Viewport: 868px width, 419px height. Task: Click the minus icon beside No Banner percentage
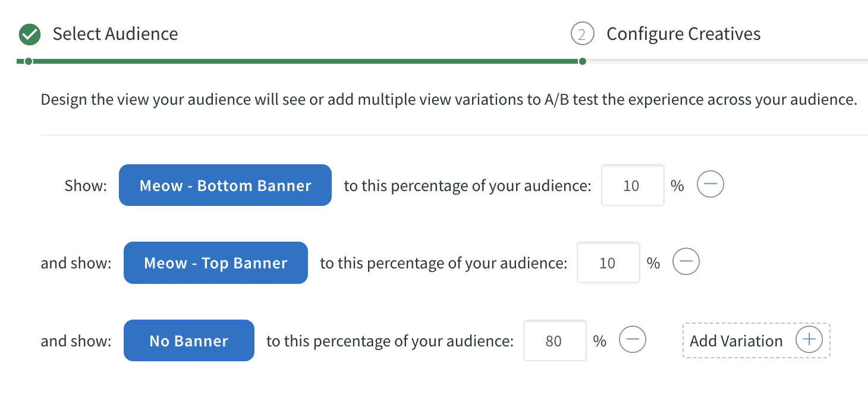click(x=633, y=339)
